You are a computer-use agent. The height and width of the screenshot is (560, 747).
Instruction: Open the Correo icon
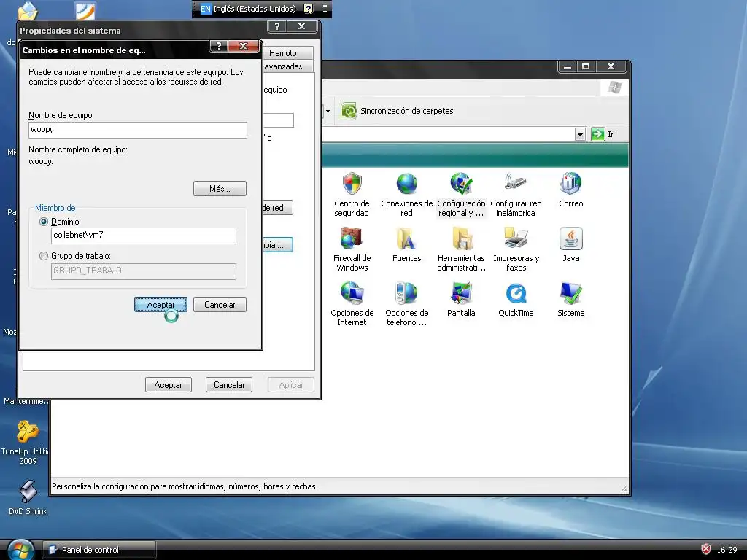pos(570,184)
